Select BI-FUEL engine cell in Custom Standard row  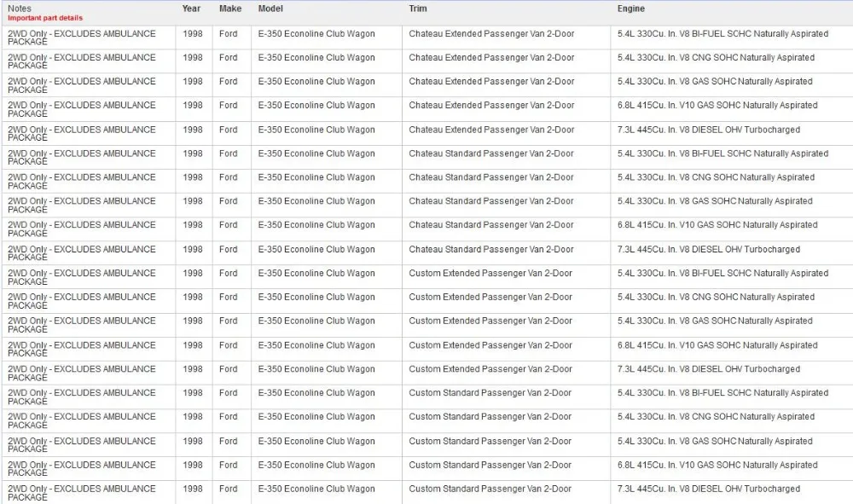click(x=722, y=393)
